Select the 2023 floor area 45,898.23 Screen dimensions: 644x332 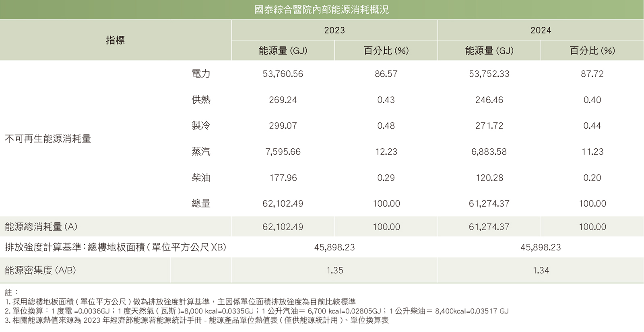[x=334, y=248]
